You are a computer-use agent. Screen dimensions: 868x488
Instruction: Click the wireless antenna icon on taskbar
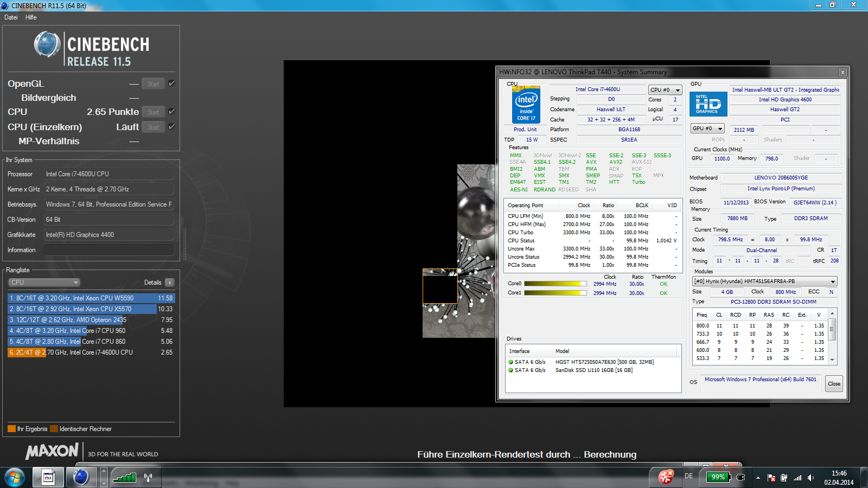coord(148,477)
